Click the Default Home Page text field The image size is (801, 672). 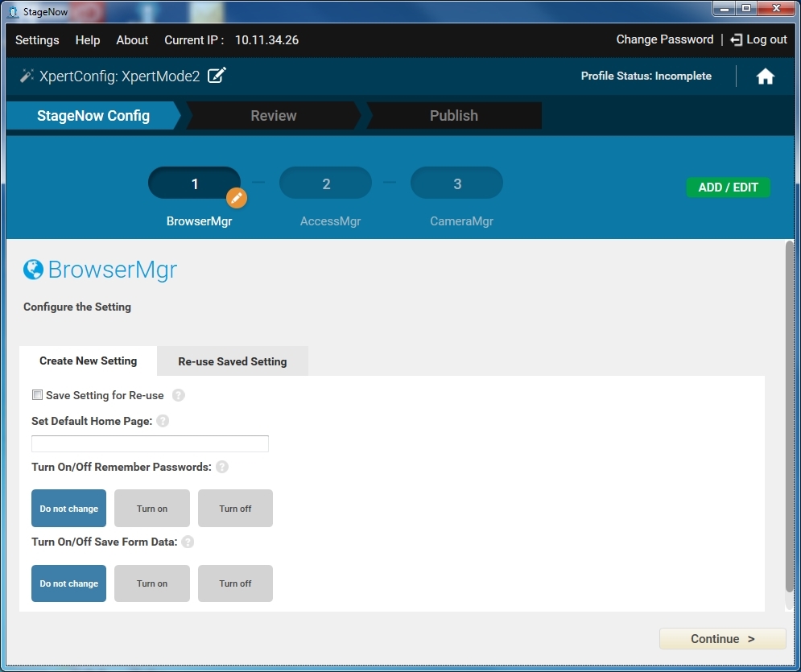(150, 444)
